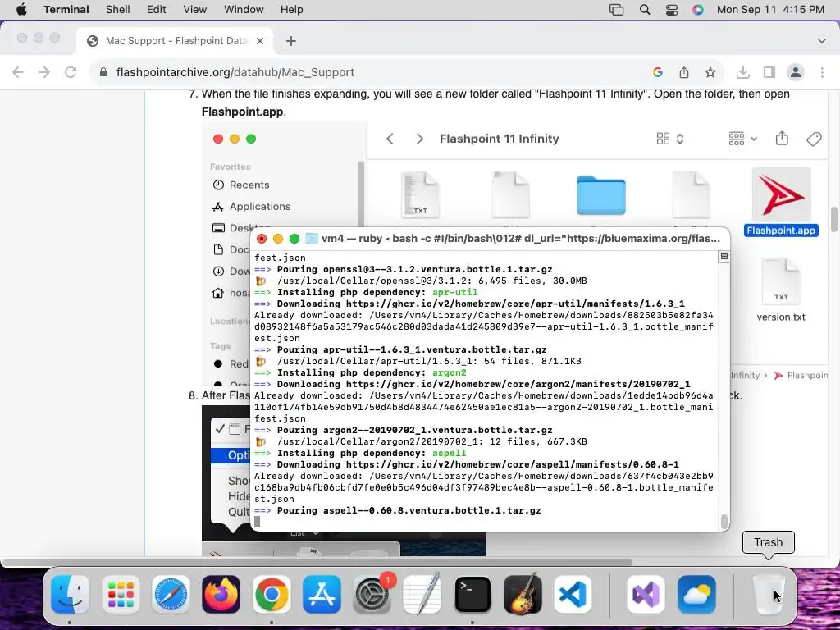Image resolution: width=840 pixels, height=630 pixels.
Task: Open GarageBand from the Dock
Action: point(523,595)
